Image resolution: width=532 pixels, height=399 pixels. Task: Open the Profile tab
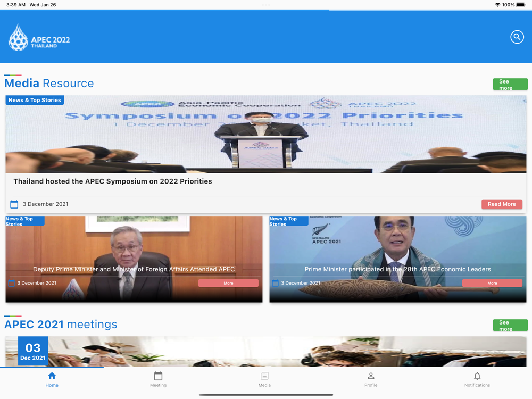point(371,380)
